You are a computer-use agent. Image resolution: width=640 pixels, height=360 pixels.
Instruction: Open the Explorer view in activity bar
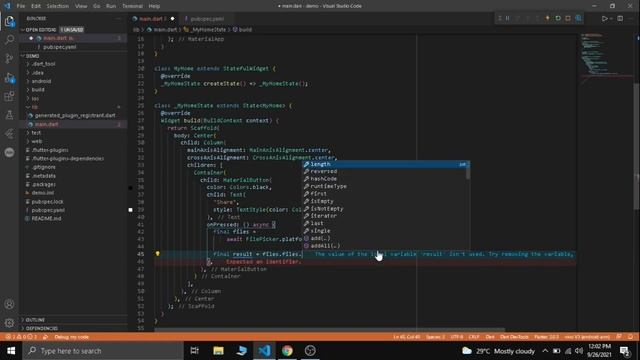click(x=9, y=21)
